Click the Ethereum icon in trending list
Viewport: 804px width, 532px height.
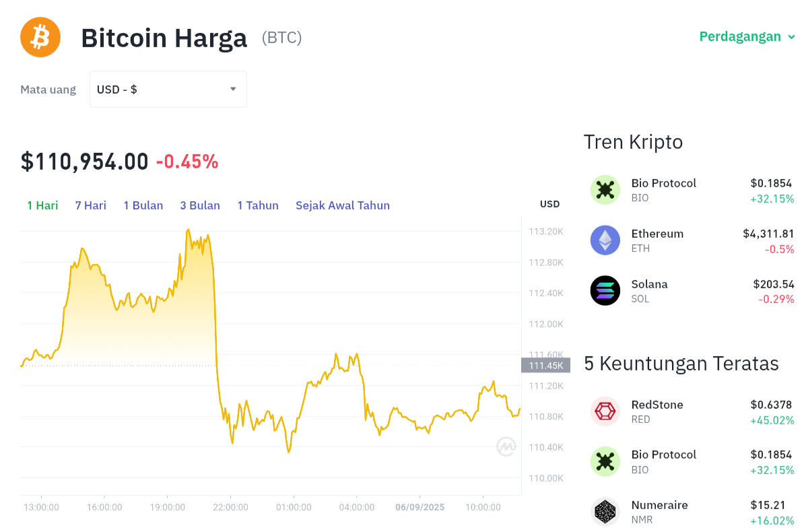(x=605, y=240)
